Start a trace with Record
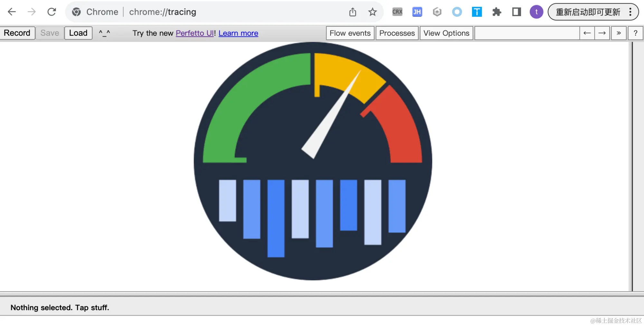Image resolution: width=644 pixels, height=326 pixels. pyautogui.click(x=17, y=33)
